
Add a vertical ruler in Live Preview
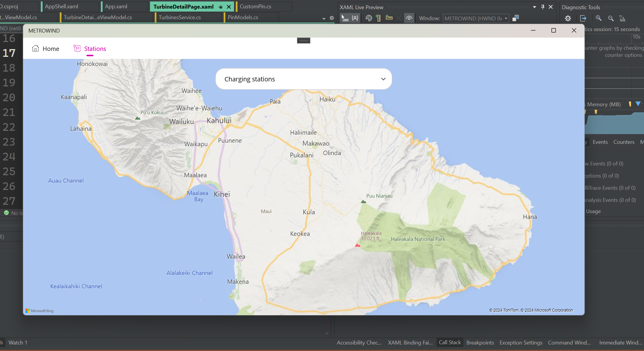[378, 18]
